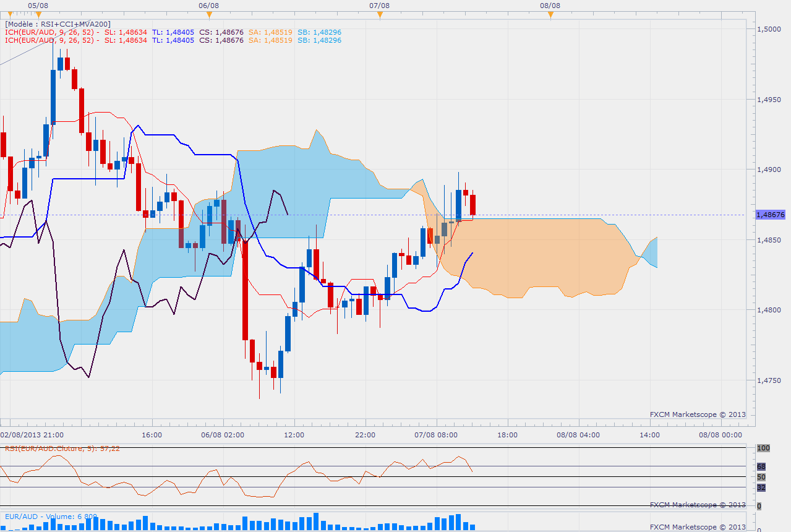Click TL: 1,48405 in the top legend row

(173, 32)
